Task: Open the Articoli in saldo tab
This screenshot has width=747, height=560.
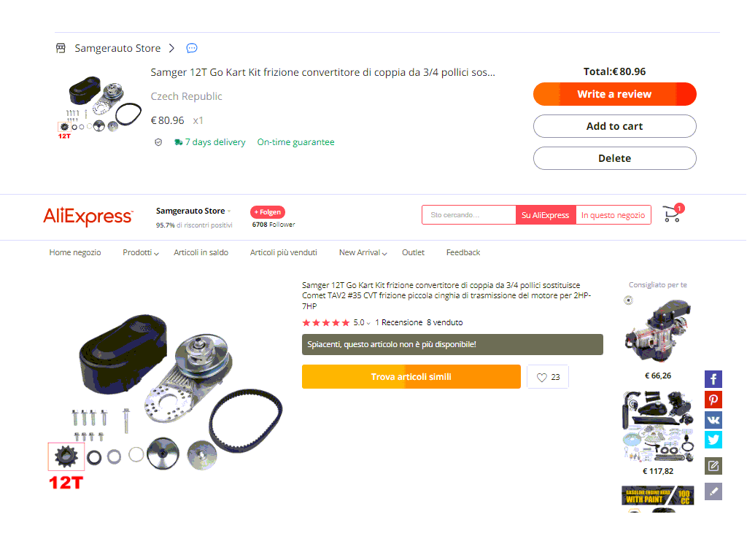Action: 201,252
